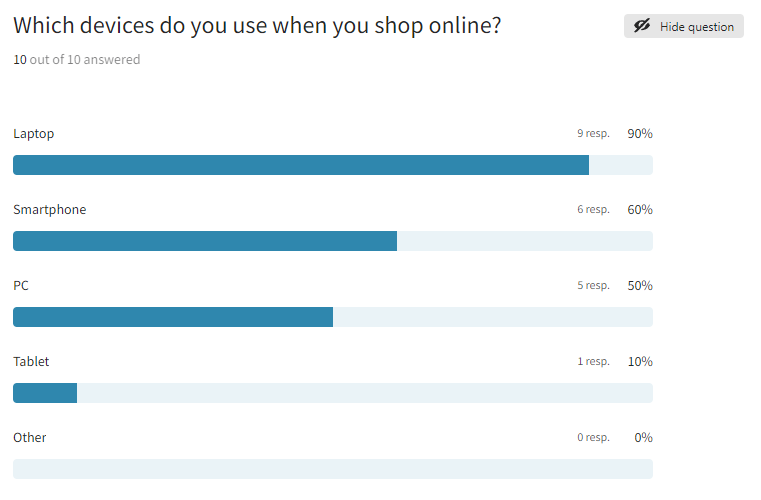Image resolution: width=761 pixels, height=500 pixels.
Task: Click the 9 resp. count for Laptop
Action: click(x=593, y=134)
